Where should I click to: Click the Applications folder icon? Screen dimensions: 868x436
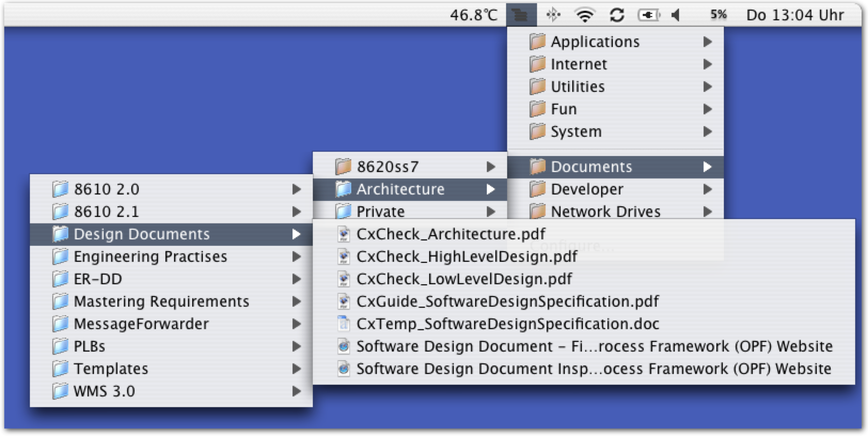coord(538,42)
